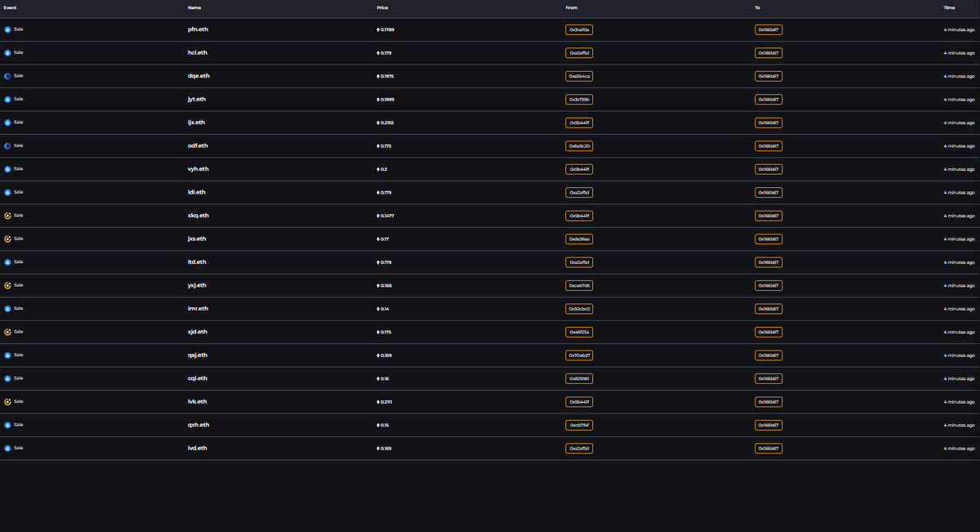Click "4 minutes ago" in the vyh.eth row

960,169
